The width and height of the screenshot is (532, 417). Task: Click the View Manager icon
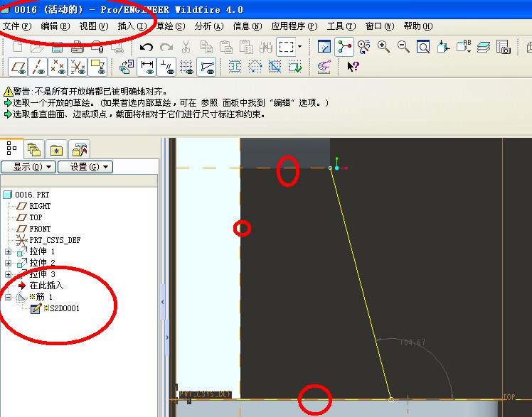(504, 47)
